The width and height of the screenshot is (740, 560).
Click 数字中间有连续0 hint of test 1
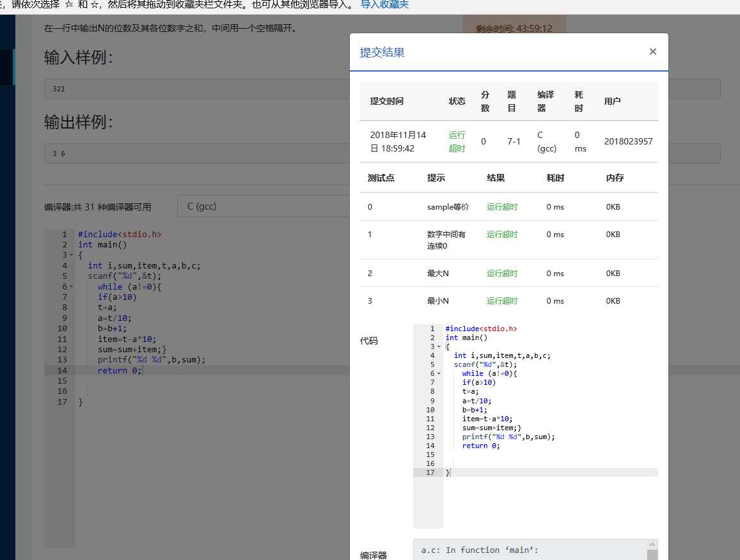coord(446,240)
